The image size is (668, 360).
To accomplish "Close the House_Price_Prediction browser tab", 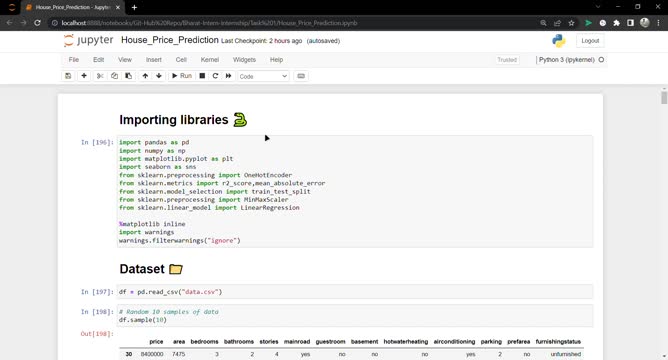I will [118, 7].
